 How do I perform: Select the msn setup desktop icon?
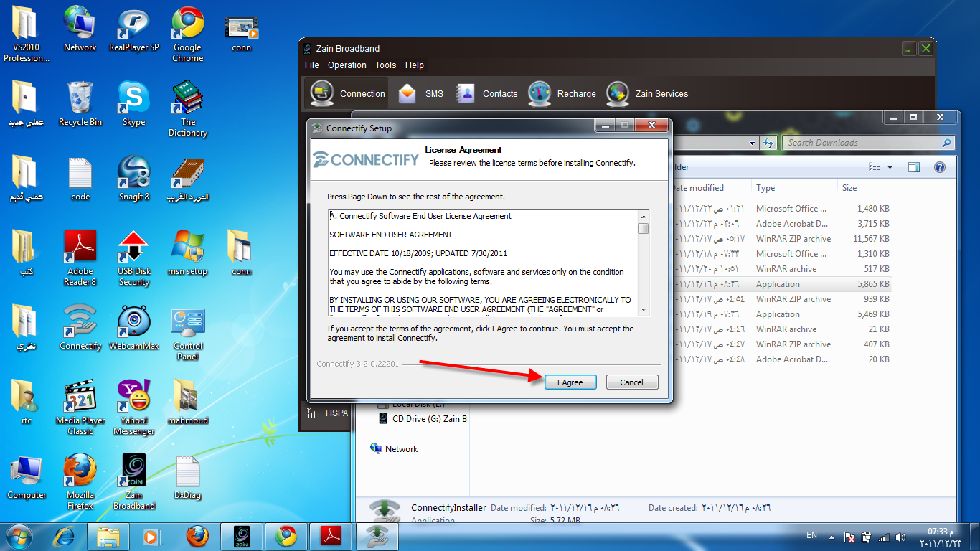[188, 253]
